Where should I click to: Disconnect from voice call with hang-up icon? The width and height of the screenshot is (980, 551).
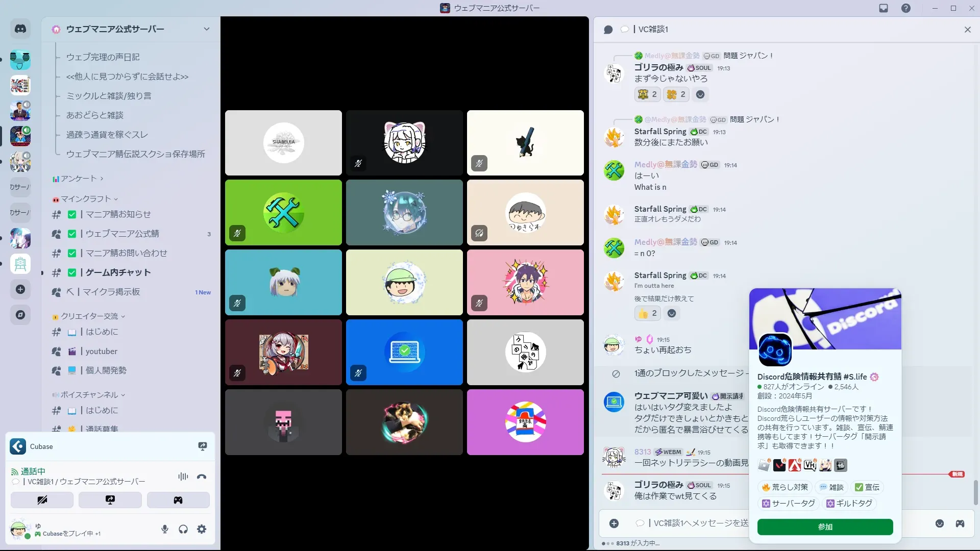pos(202,477)
